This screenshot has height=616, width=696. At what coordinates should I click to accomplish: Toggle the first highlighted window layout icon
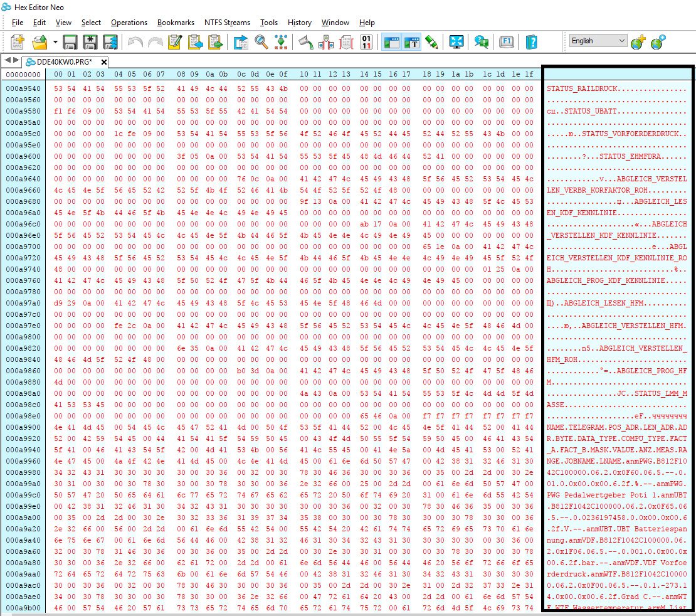[x=391, y=42]
